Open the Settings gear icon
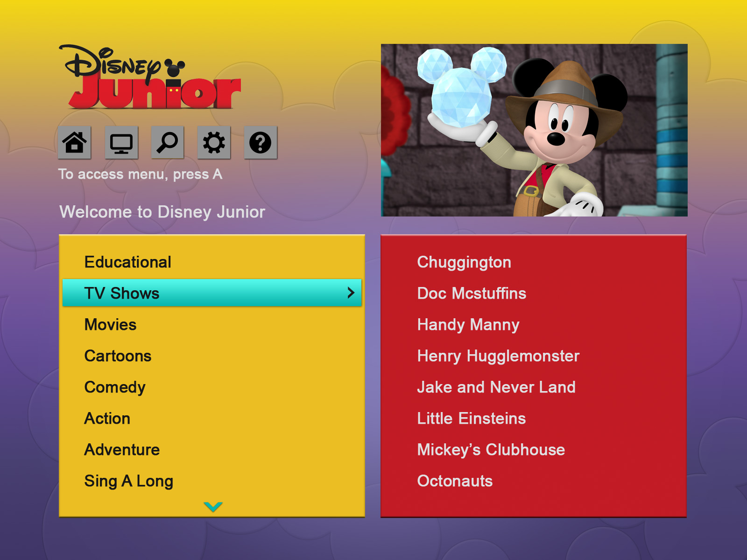747x560 pixels. pyautogui.click(x=214, y=142)
